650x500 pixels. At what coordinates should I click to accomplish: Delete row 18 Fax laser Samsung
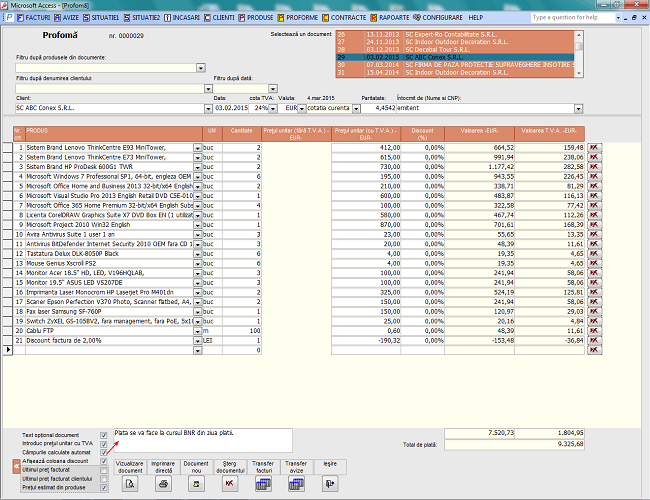[x=594, y=311]
